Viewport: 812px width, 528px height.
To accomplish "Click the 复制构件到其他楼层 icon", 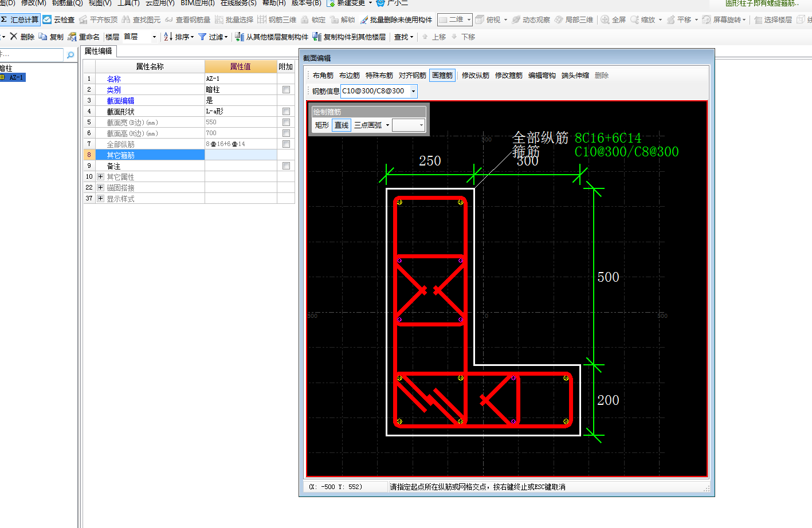I will pos(317,37).
